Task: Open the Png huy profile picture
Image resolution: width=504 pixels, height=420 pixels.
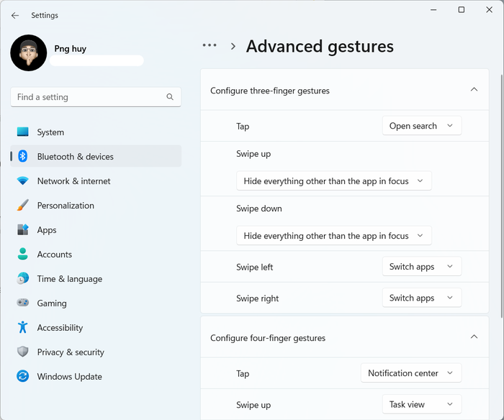Action: pyautogui.click(x=29, y=53)
